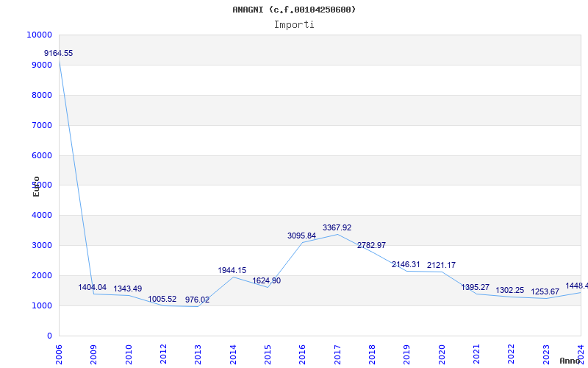The height and width of the screenshot is (368, 588).
Task: Click the 2018 x-axis year label
Action: 372,354
